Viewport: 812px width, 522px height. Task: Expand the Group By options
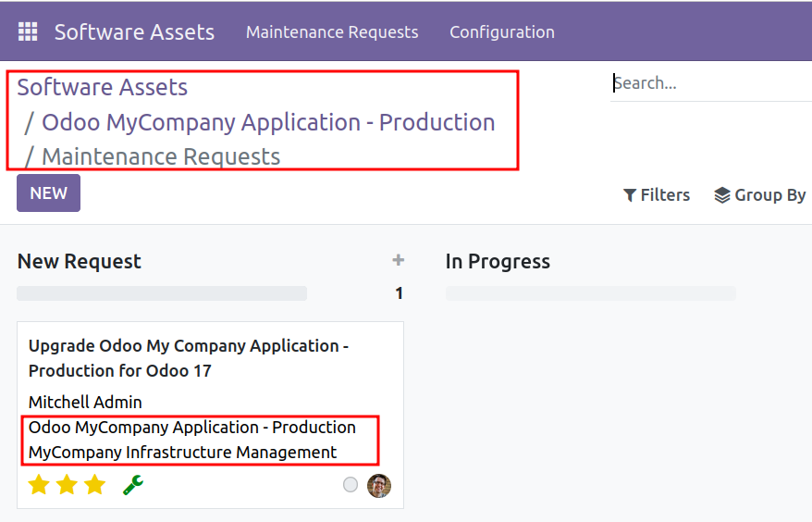[759, 195]
